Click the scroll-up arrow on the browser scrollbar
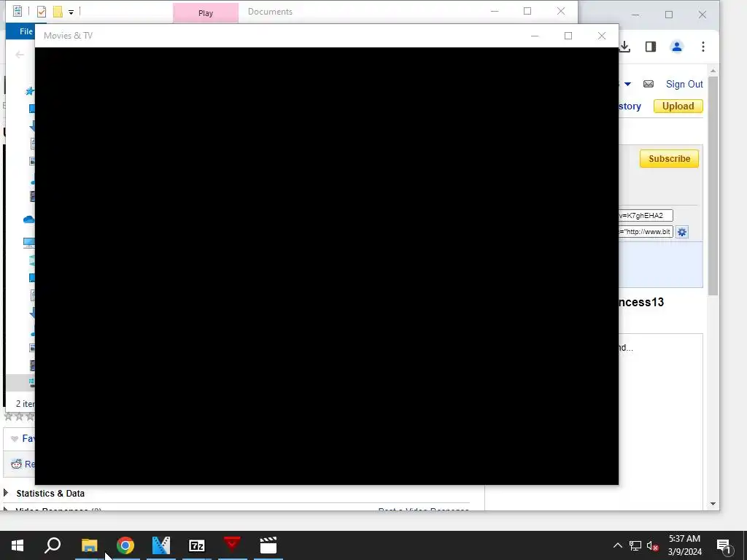The height and width of the screenshot is (560, 747). (x=713, y=71)
